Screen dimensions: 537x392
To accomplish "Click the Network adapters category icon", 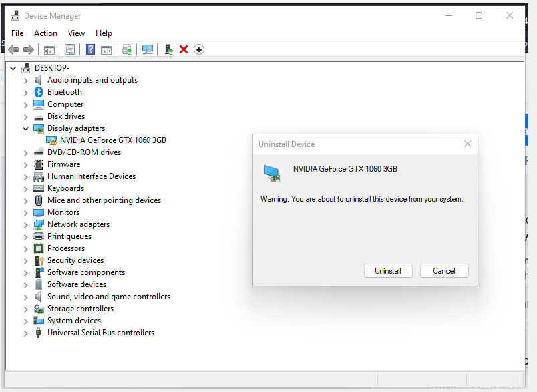I will pyautogui.click(x=39, y=224).
